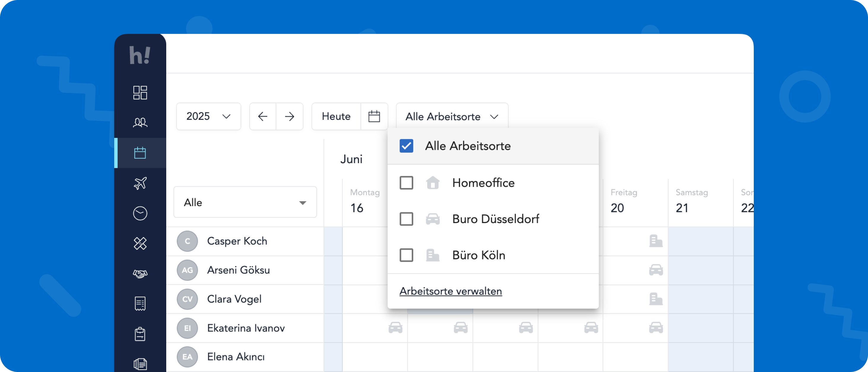
Task: Open the dashboard icon in sidebar
Action: 140,93
